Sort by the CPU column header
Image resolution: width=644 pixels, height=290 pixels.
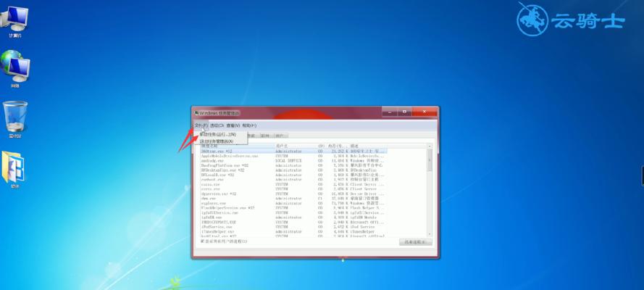click(321, 146)
